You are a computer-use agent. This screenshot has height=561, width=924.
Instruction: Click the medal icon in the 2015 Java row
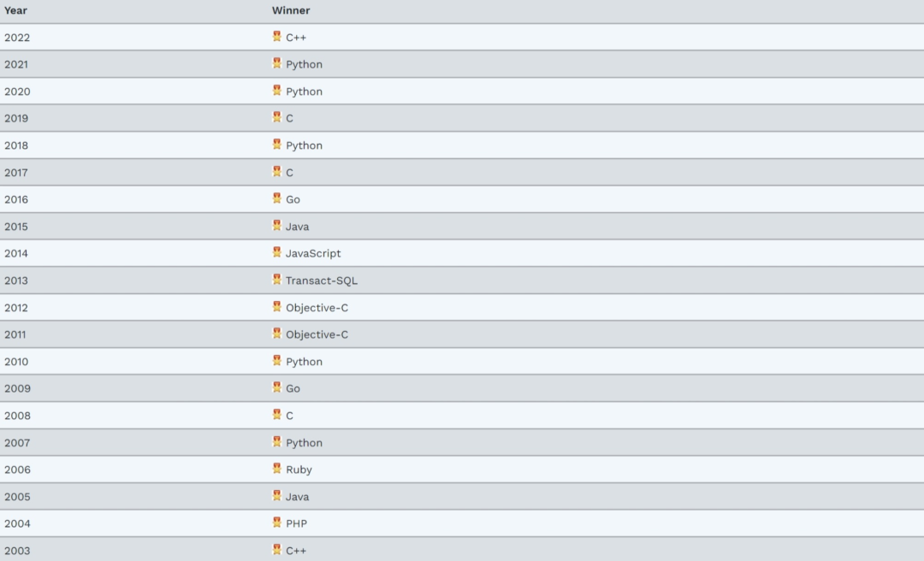276,225
